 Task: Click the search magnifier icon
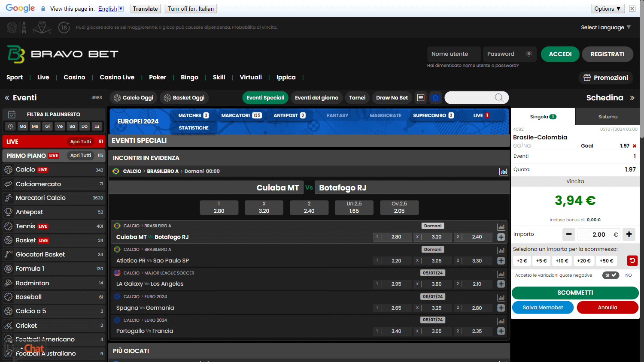click(499, 98)
